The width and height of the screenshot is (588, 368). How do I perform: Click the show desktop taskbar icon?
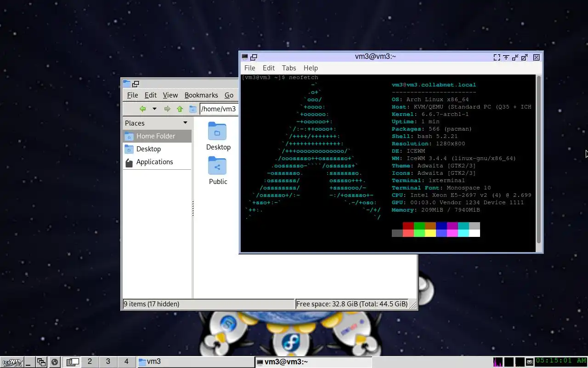[x=29, y=362]
